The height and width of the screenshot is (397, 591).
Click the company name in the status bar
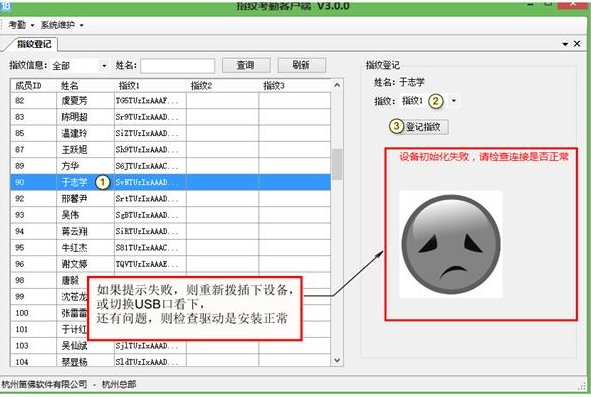[44, 384]
